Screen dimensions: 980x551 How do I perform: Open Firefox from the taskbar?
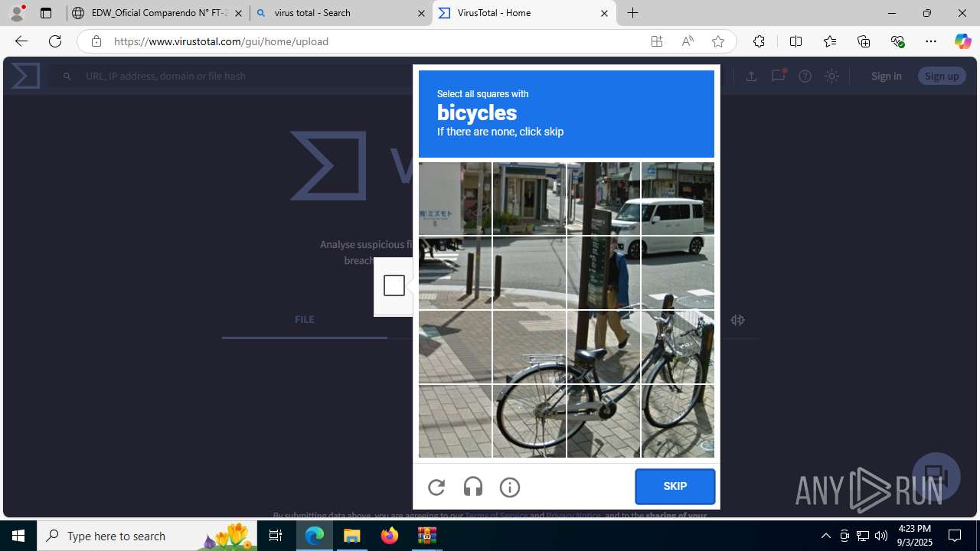coord(390,536)
